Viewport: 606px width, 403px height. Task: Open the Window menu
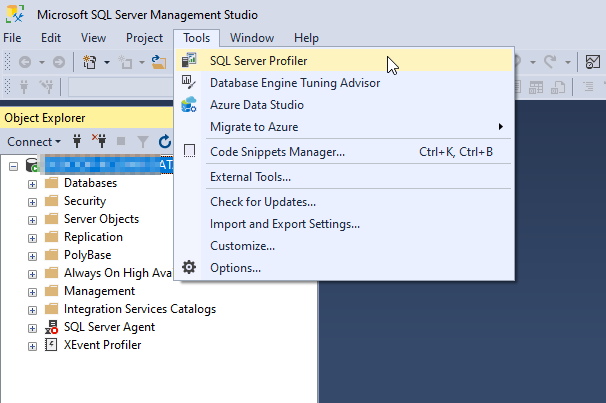coord(251,38)
